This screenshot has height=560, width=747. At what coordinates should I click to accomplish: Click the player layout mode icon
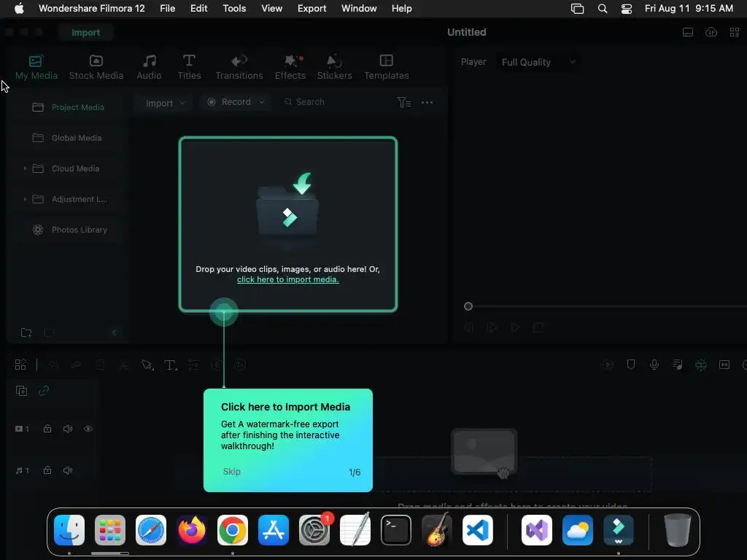point(687,32)
